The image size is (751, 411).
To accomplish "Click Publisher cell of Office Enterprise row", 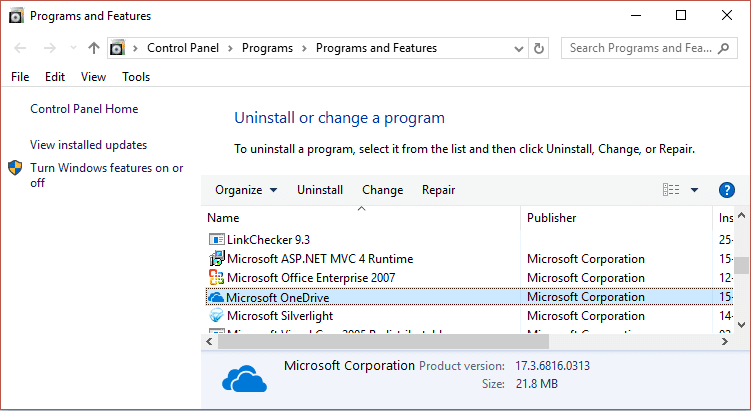I will pos(586,278).
